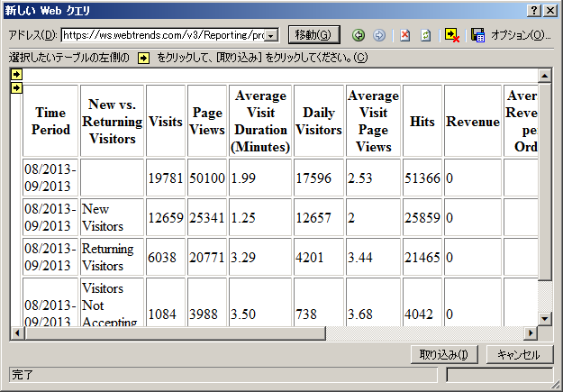
Task: Select the data table with the second yellow arrow
Action: 16,87
